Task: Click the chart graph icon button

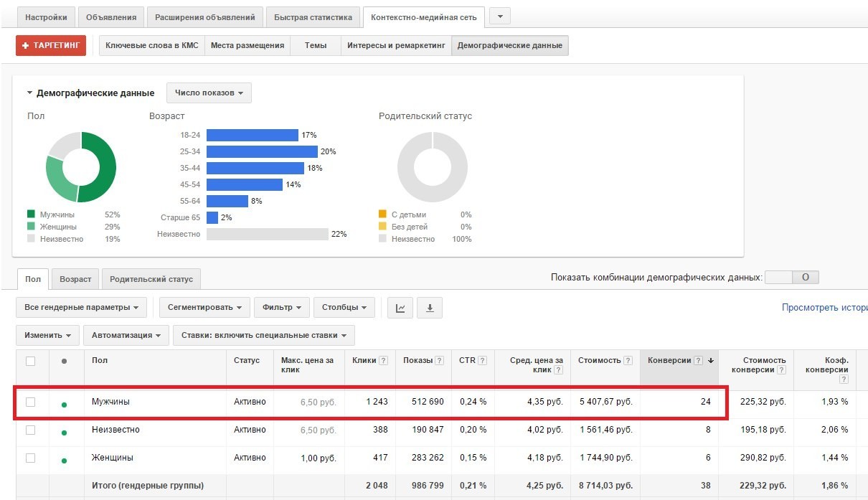Action: [401, 308]
